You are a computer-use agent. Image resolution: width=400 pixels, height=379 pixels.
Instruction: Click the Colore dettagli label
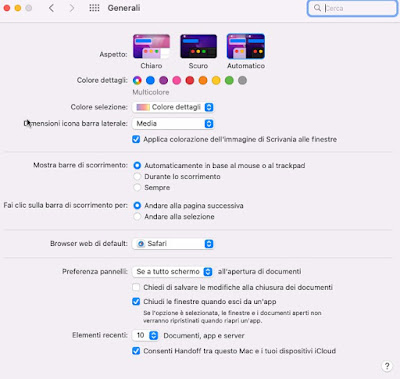tap(102, 80)
